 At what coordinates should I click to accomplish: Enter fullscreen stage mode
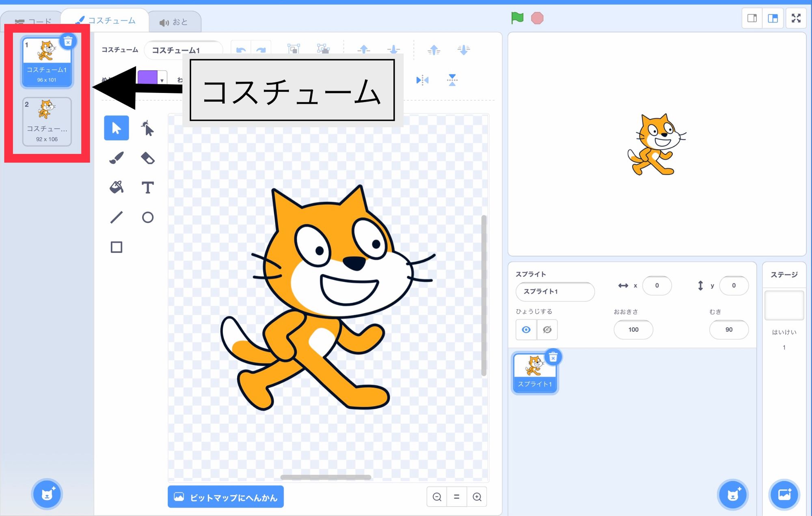click(796, 17)
